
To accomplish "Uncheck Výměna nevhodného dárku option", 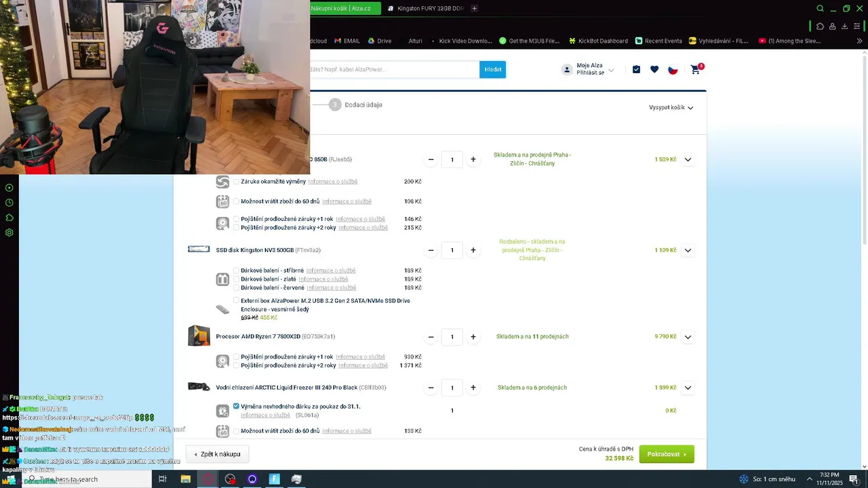I will [236, 407].
